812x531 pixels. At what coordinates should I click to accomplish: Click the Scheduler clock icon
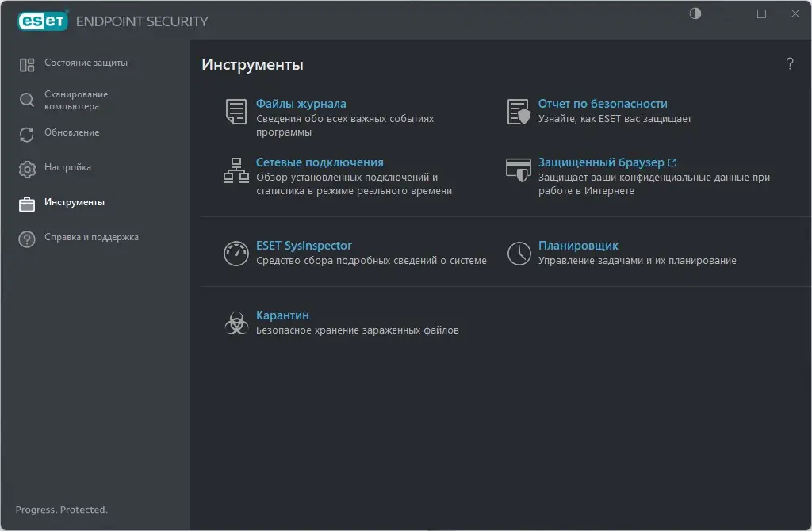point(519,254)
